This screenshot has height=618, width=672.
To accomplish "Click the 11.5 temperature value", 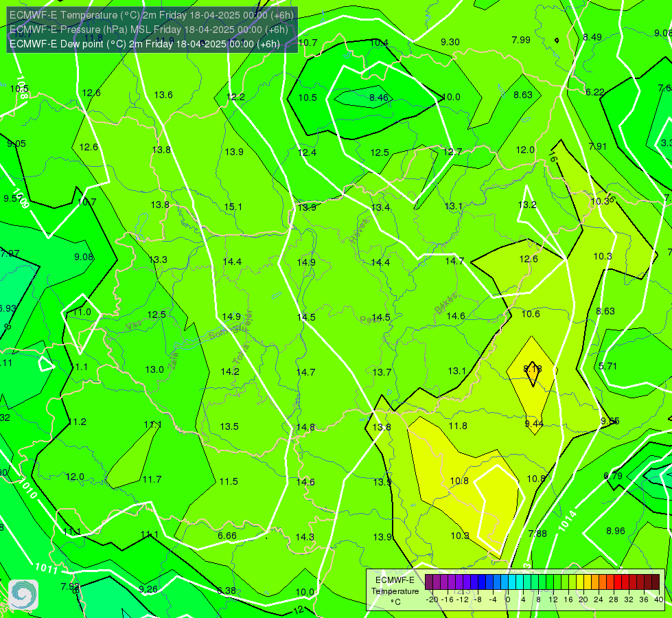I will click(229, 481).
